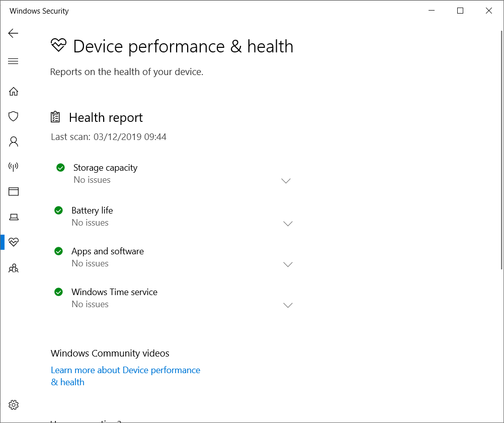Click the Windows Community videos heading

tap(110, 353)
